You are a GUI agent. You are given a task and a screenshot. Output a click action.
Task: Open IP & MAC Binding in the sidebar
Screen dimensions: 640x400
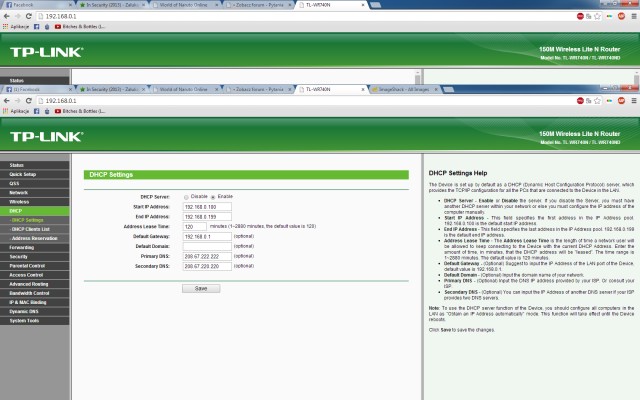click(x=35, y=302)
